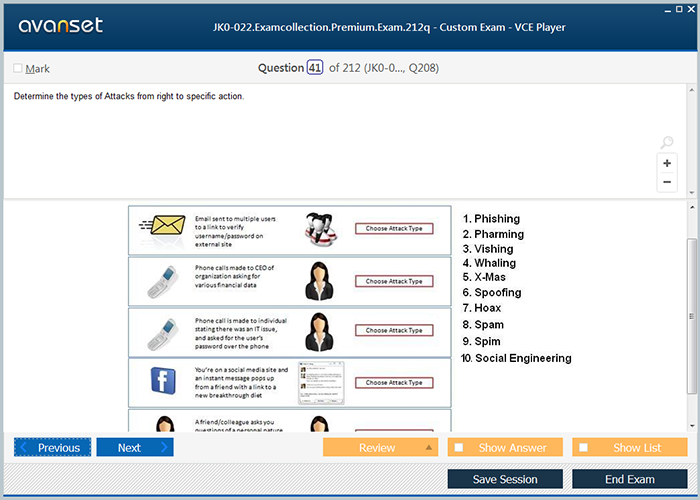The image size is (700, 500).
Task: Open Choose Attack Type for email row
Action: pos(394,229)
